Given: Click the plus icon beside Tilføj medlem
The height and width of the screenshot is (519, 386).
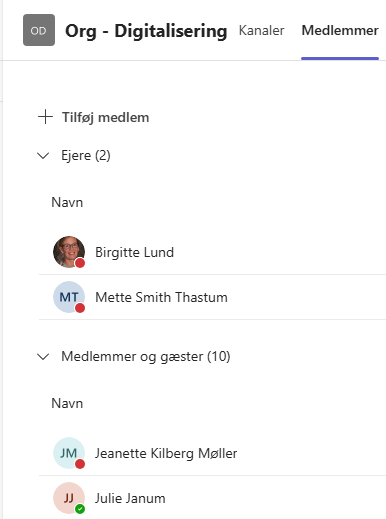Looking at the screenshot, I should point(45,117).
